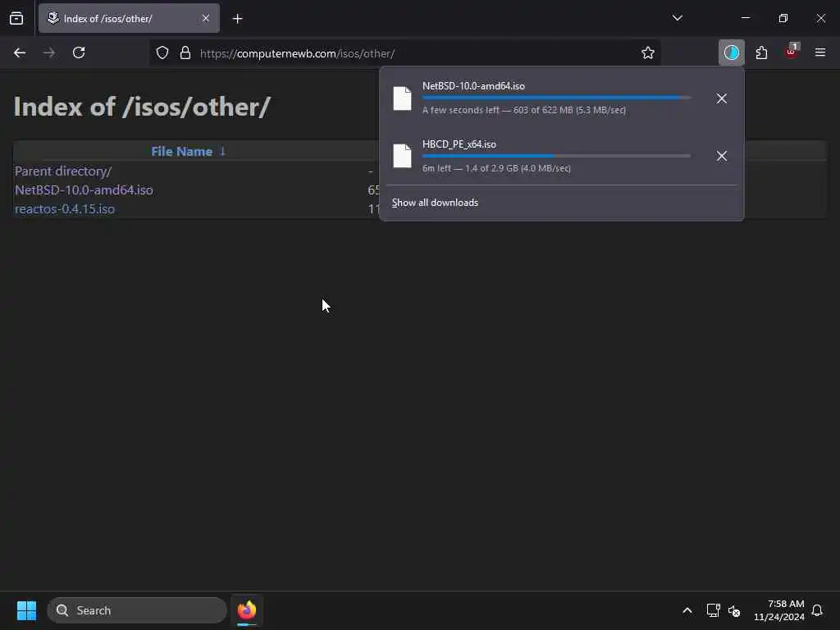The height and width of the screenshot is (630, 840).
Task: Click the taskbar Search box
Action: click(x=137, y=610)
